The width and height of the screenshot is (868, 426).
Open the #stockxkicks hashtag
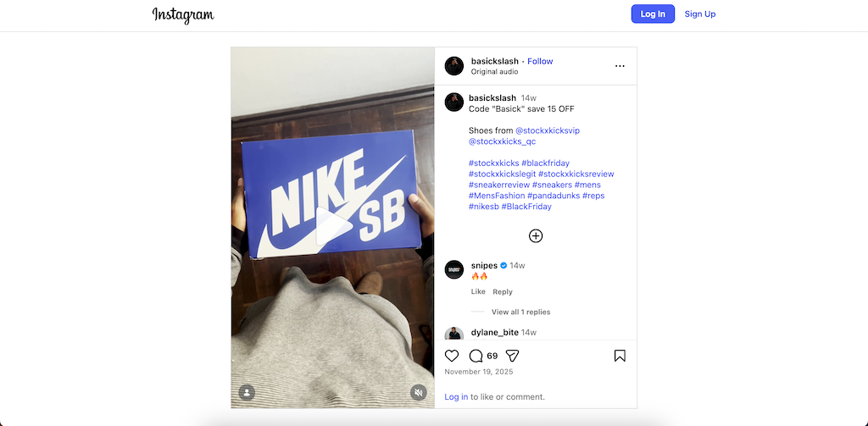(x=494, y=163)
